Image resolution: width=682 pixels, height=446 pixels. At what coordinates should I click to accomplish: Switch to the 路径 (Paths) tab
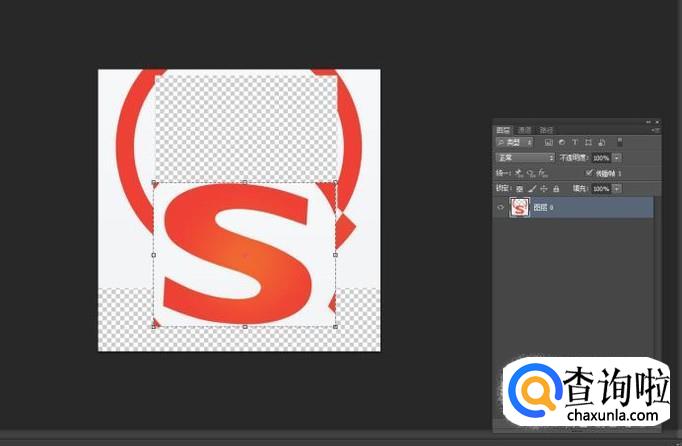[x=546, y=130]
